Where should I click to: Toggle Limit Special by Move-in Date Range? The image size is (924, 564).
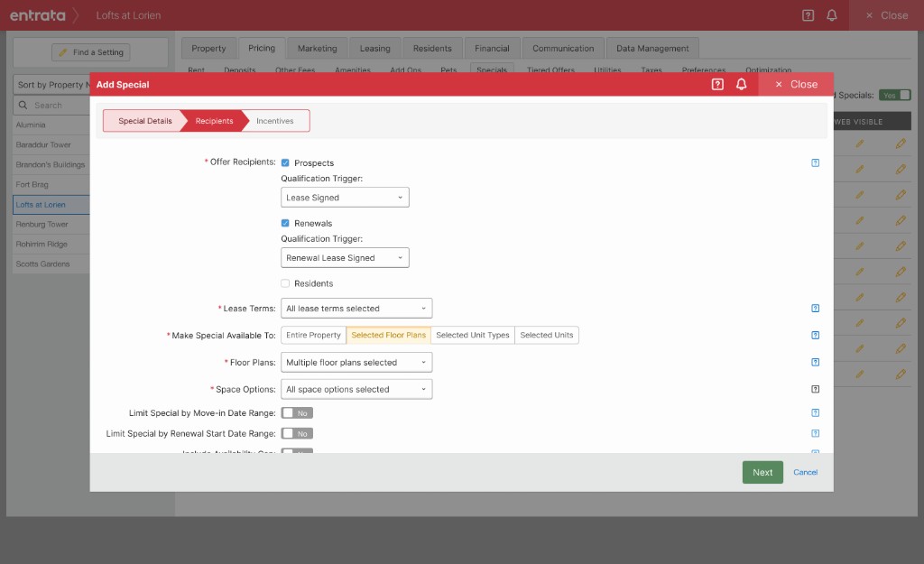[297, 413]
